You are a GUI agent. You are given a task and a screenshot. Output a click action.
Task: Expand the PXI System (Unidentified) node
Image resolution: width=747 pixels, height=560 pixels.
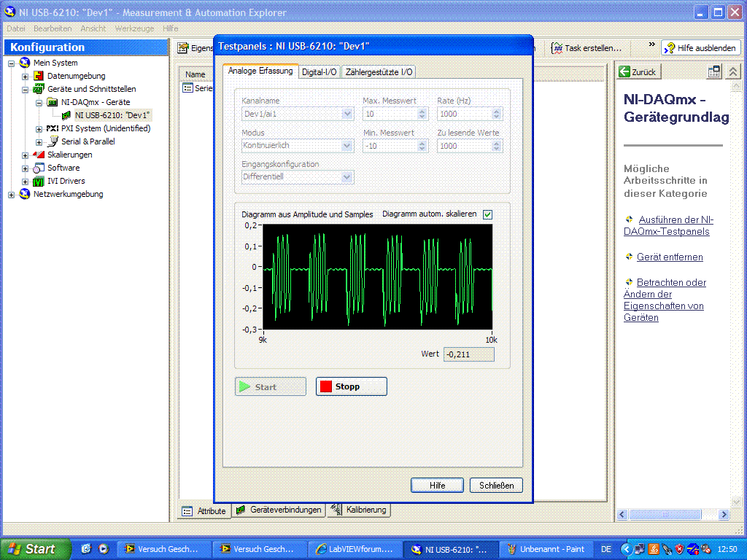[39, 129]
